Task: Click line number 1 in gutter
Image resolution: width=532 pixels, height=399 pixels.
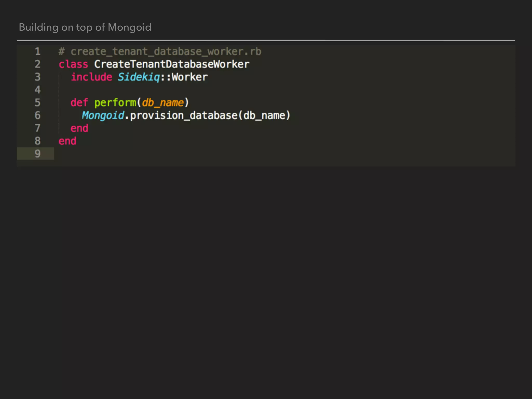Action: (38, 51)
